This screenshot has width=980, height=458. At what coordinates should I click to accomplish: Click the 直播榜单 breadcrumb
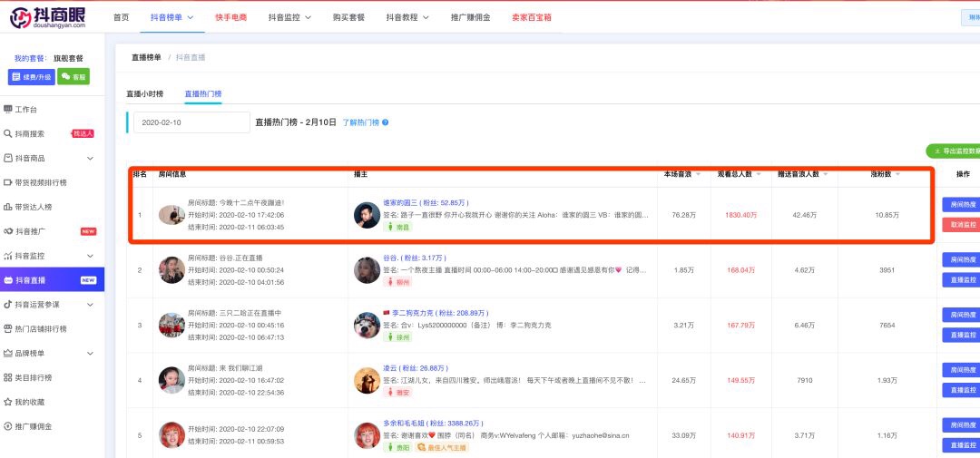coord(146,57)
